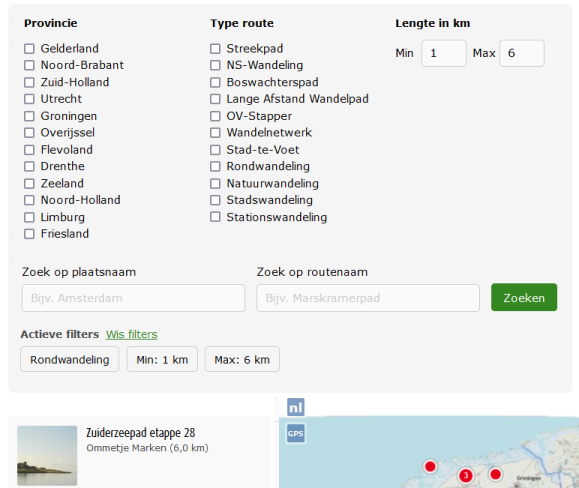Screen dimensions: 579x488
Task: Click the Wis filters link
Action: point(132,334)
